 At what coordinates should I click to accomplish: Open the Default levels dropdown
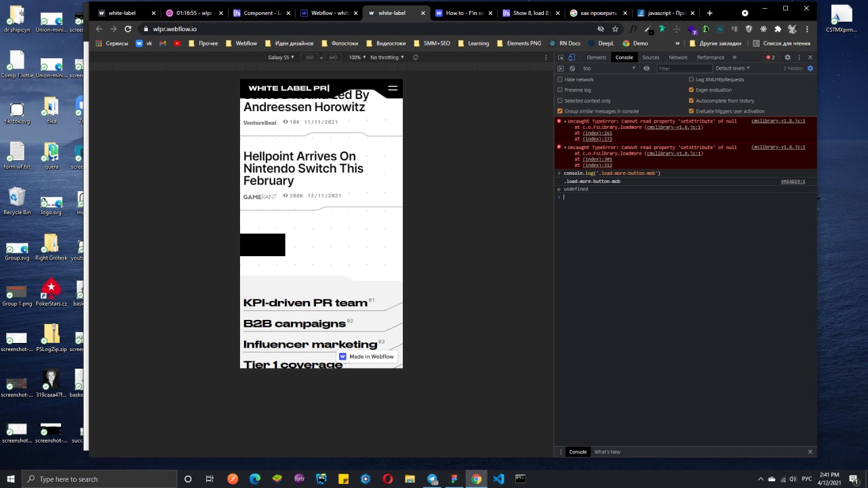click(733, 68)
